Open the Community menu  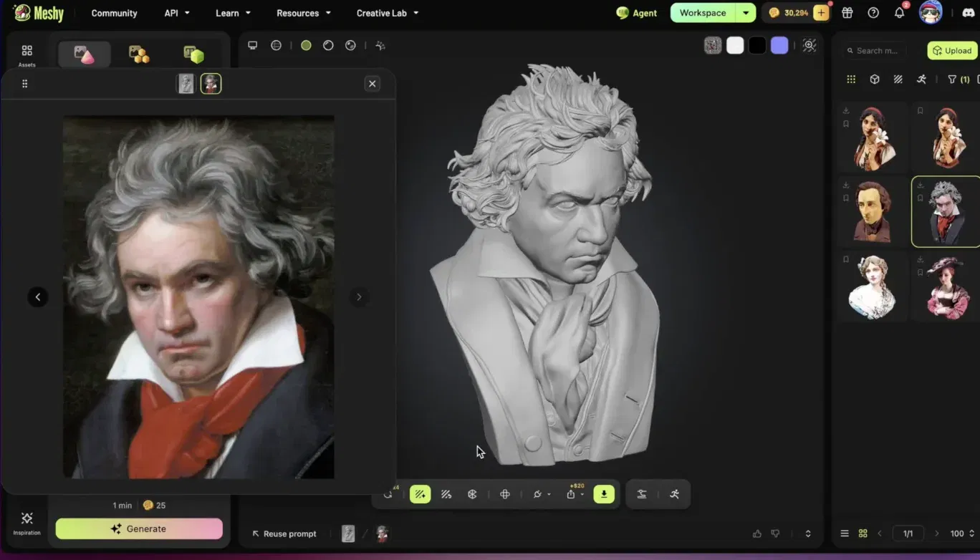click(x=114, y=13)
